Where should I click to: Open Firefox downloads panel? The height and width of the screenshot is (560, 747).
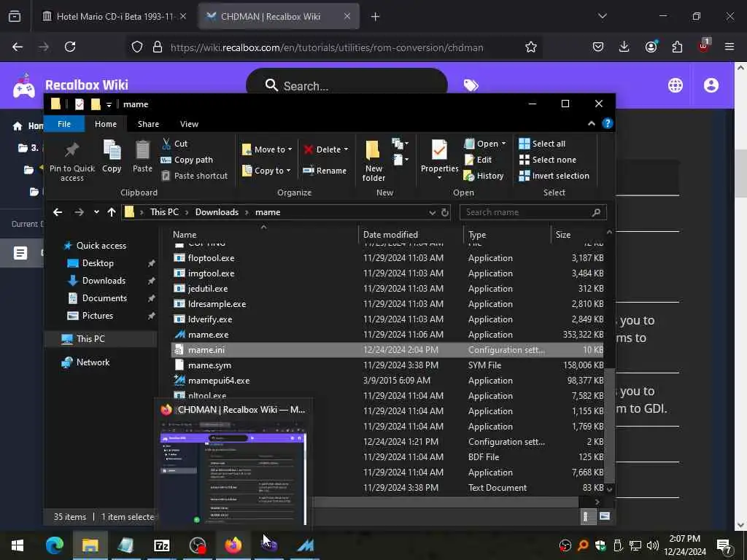624,47
